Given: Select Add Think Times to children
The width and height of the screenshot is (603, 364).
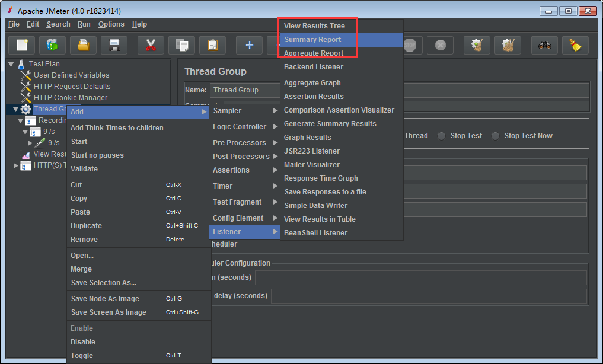Looking at the screenshot, I should [138, 128].
